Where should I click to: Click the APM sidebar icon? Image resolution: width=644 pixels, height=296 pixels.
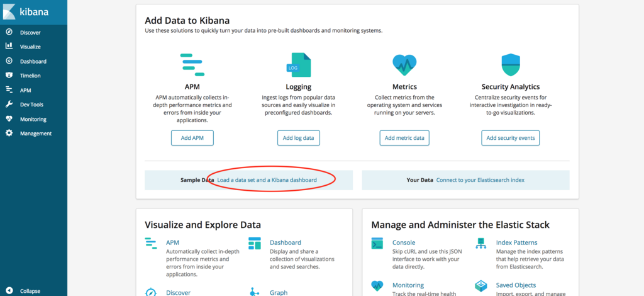(x=9, y=90)
